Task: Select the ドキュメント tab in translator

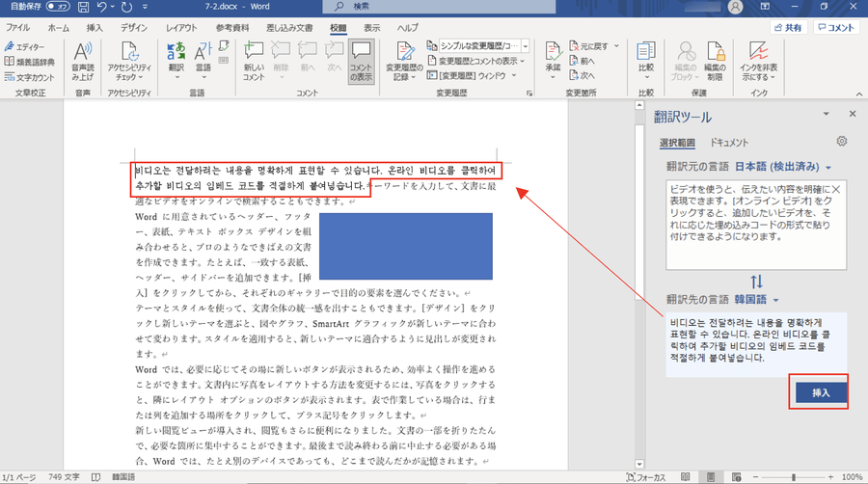Action: 729,143
